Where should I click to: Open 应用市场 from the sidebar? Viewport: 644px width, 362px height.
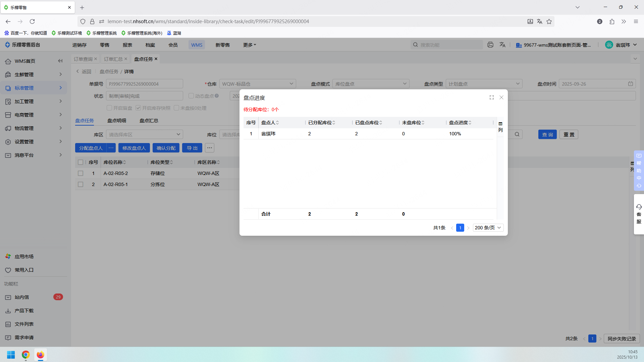24,257
